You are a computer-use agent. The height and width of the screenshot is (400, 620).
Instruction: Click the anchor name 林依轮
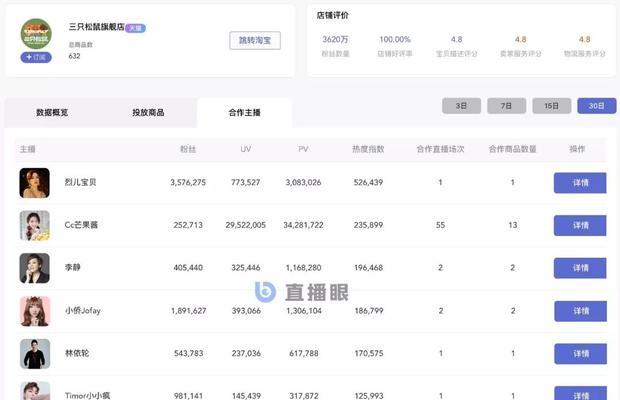[77, 353]
